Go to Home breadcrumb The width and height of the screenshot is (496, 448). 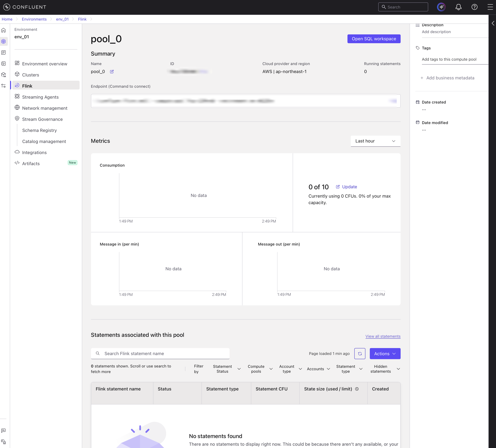pyautogui.click(x=7, y=19)
